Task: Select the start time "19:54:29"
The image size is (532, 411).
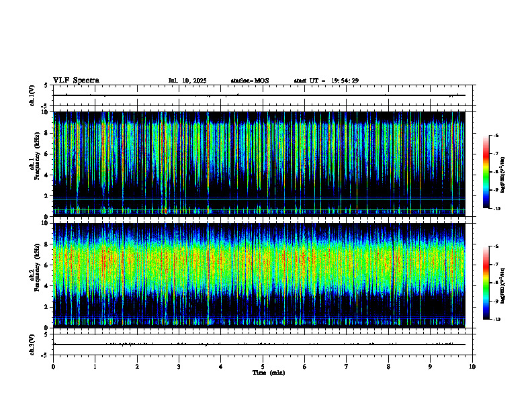Action: click(345, 81)
